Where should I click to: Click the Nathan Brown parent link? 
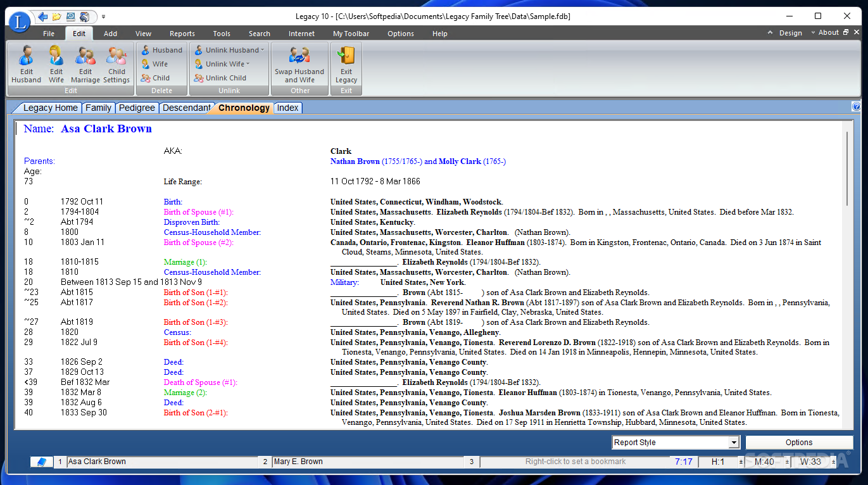point(355,161)
